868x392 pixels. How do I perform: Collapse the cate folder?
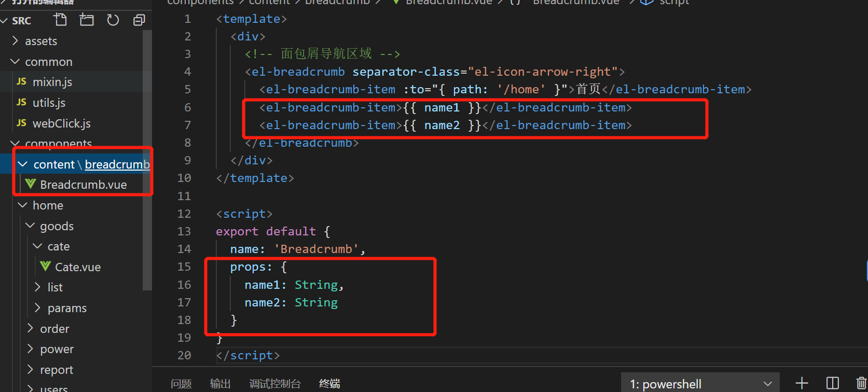[37, 246]
